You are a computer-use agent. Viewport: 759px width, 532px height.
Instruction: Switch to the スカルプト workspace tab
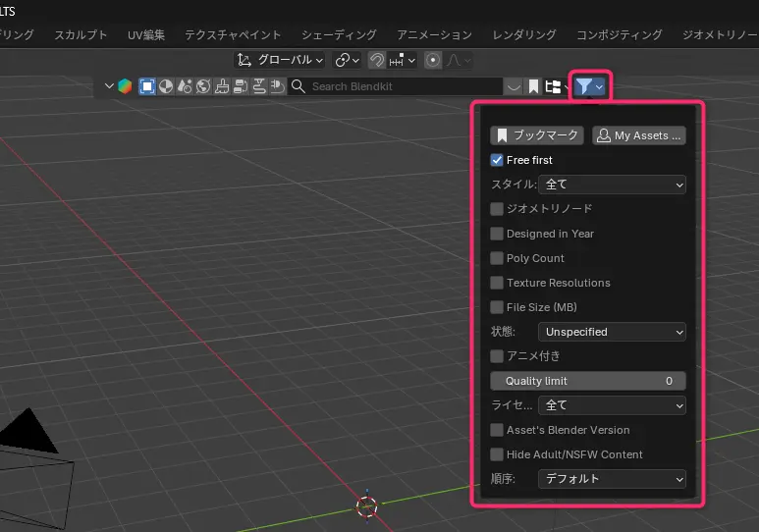pos(81,35)
